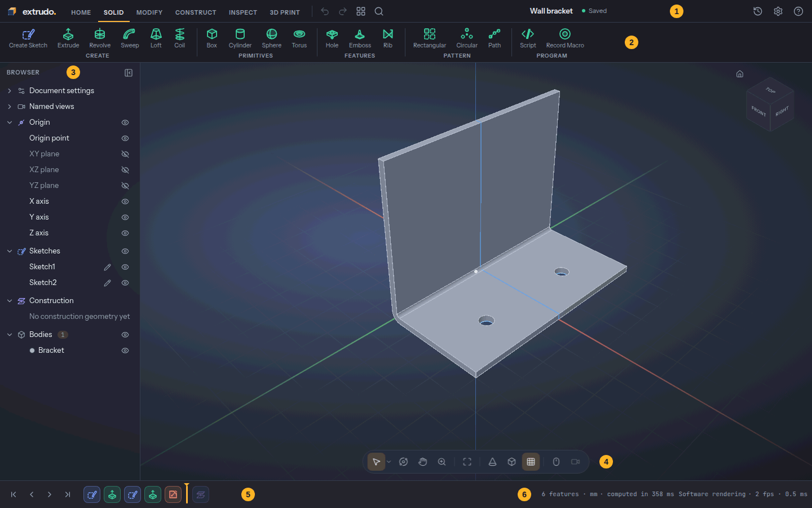Activate the Hole feature
812x508 pixels.
tap(332, 38)
